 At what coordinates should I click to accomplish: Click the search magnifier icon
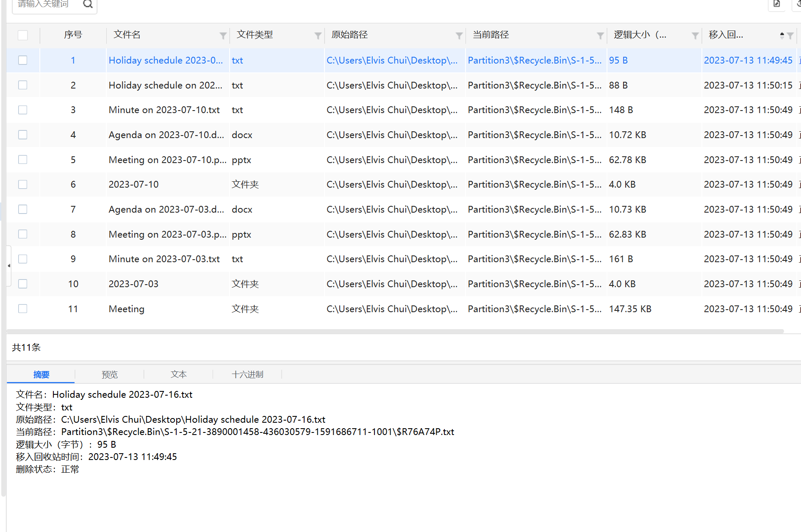pos(88,4)
